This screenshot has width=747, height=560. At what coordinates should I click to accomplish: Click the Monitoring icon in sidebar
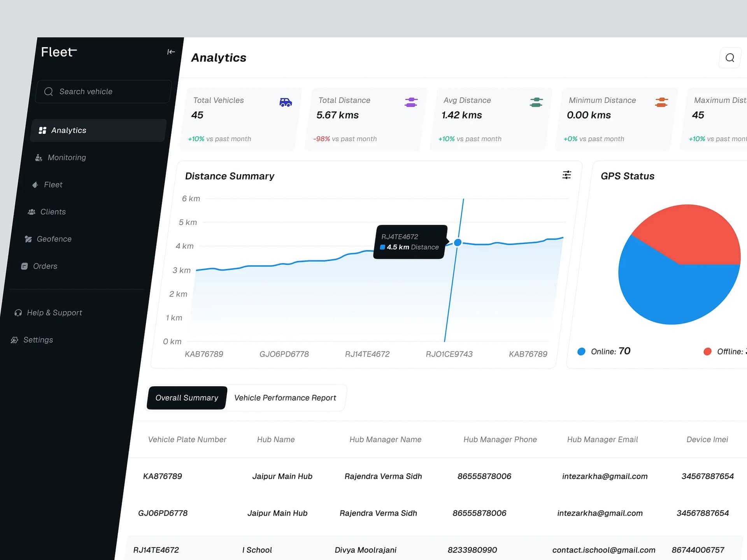point(39,157)
